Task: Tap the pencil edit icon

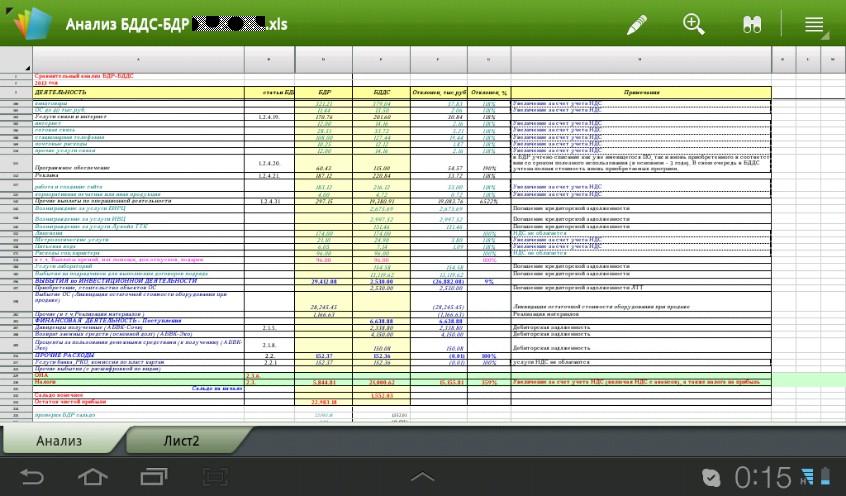Action: coord(637,25)
